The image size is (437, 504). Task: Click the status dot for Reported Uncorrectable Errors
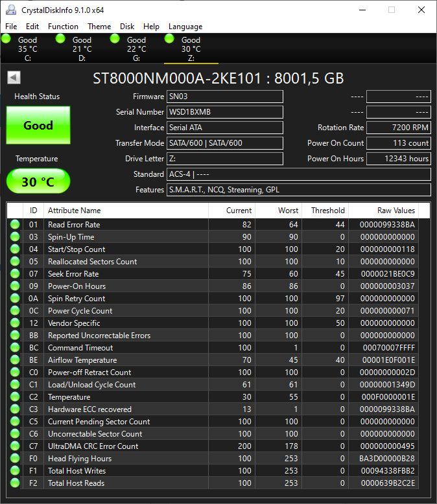15,336
